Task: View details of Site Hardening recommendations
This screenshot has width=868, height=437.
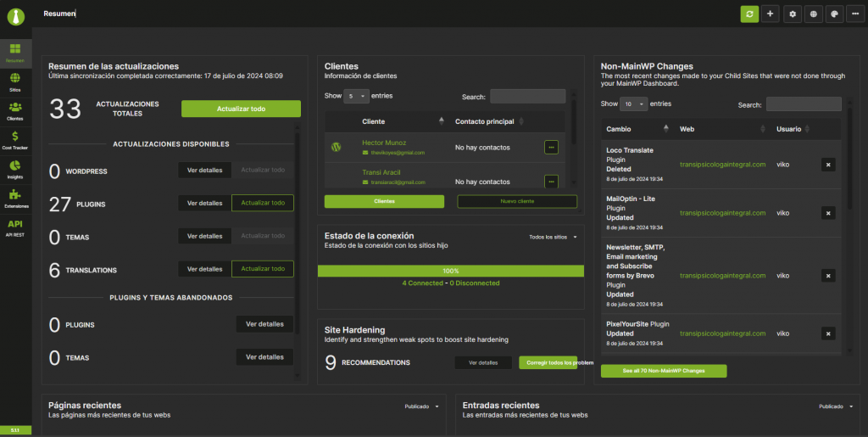Action: click(x=483, y=363)
